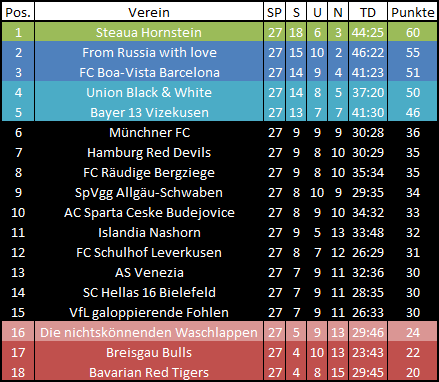Select the Punkte column header
This screenshot has height=382, width=439.
tap(413, 12)
